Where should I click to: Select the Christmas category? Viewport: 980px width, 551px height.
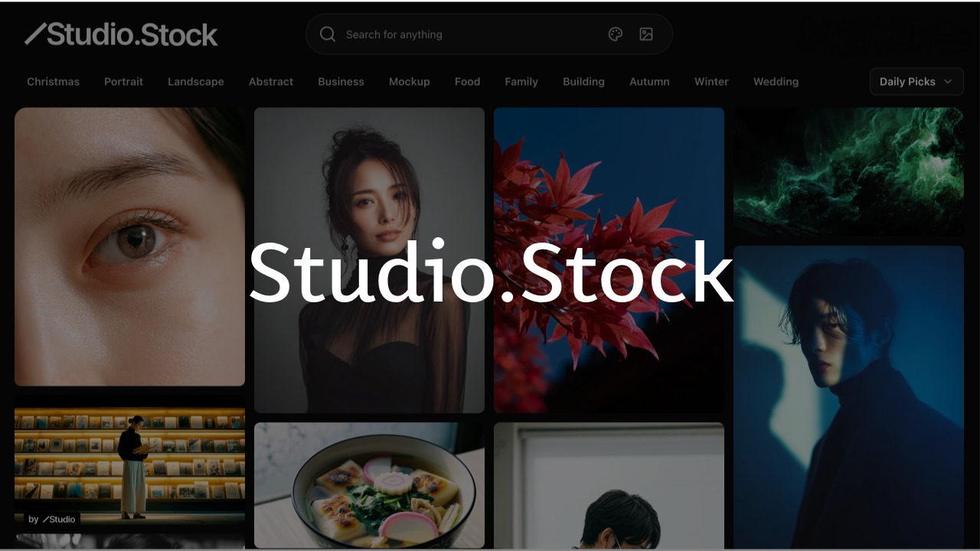pyautogui.click(x=53, y=81)
